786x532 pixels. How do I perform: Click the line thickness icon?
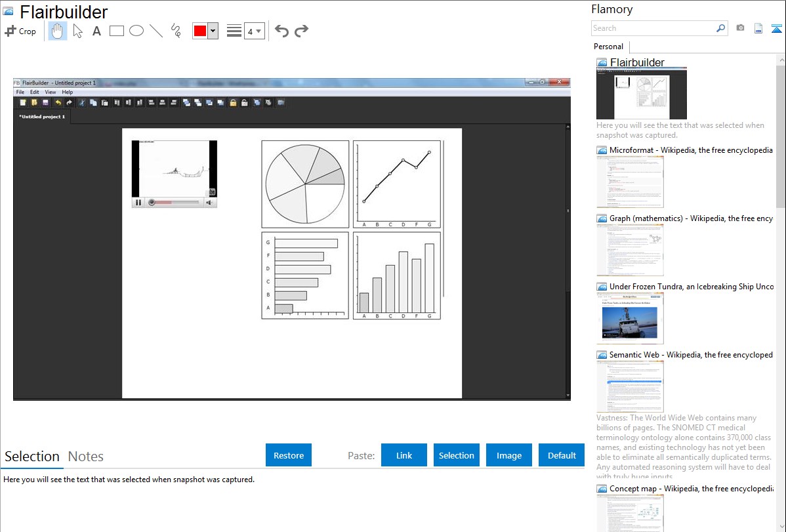(234, 31)
